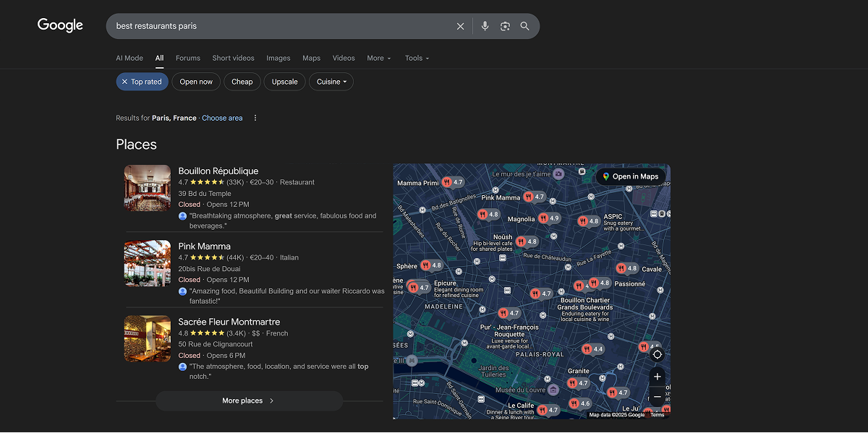Click the Choose area link
The width and height of the screenshot is (868, 433).
222,117
